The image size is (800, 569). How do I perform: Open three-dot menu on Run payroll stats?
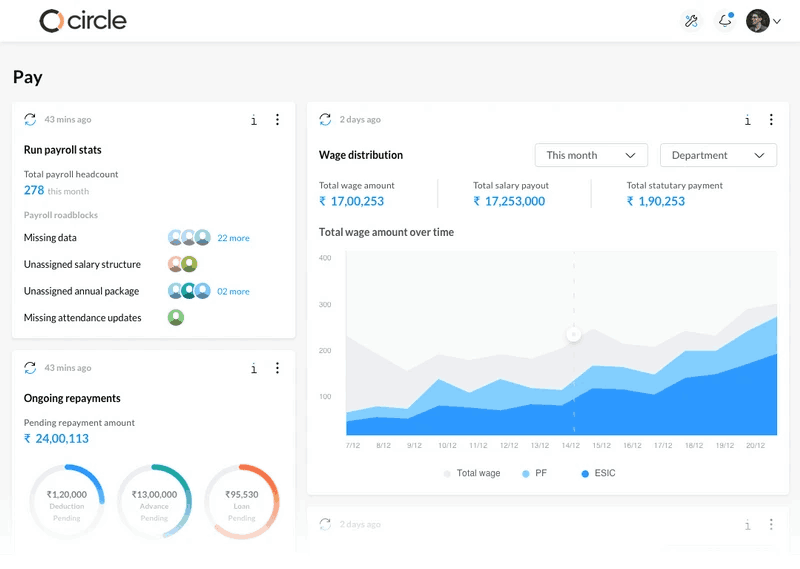pyautogui.click(x=277, y=119)
